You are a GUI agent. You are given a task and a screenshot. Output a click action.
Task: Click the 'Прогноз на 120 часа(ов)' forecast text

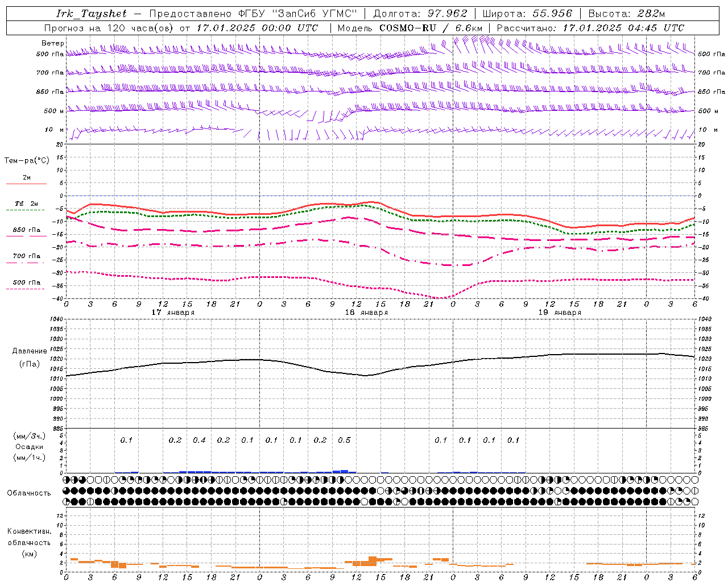tap(109, 28)
